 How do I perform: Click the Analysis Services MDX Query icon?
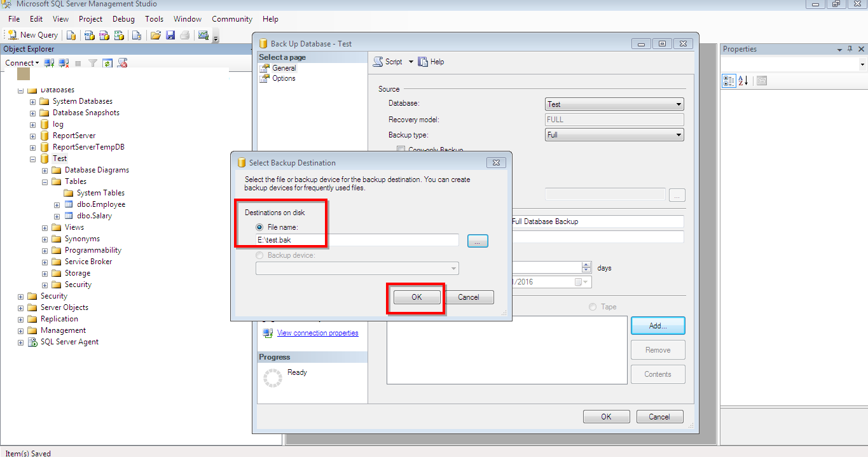pos(89,35)
